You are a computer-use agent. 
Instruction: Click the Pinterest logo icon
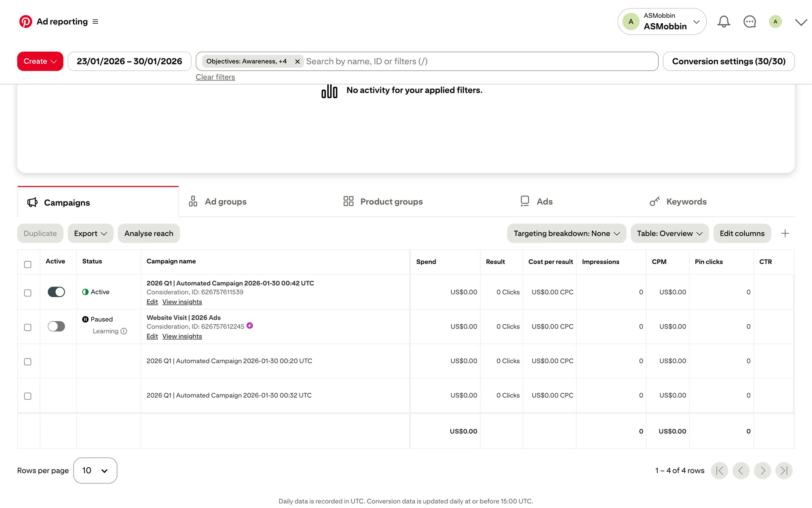25,22
